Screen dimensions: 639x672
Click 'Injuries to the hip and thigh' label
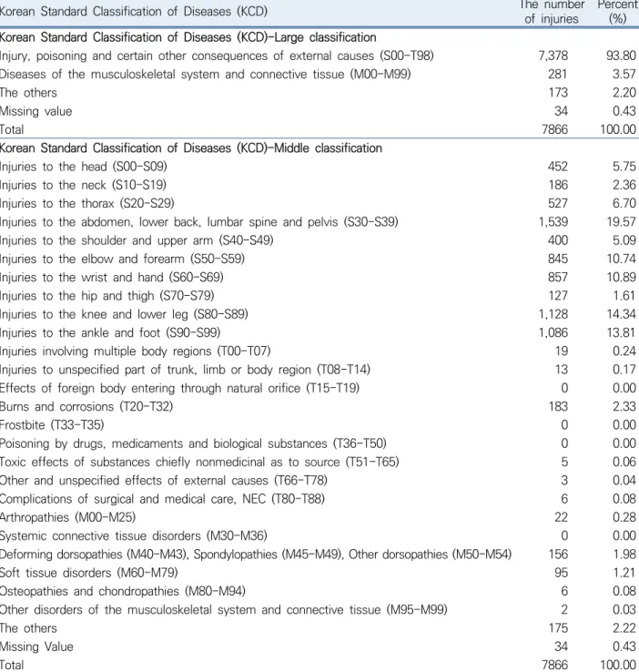click(107, 295)
